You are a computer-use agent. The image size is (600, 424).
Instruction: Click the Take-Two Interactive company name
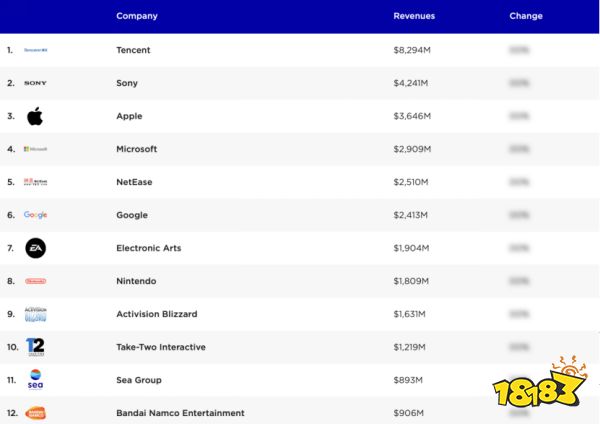tap(161, 347)
